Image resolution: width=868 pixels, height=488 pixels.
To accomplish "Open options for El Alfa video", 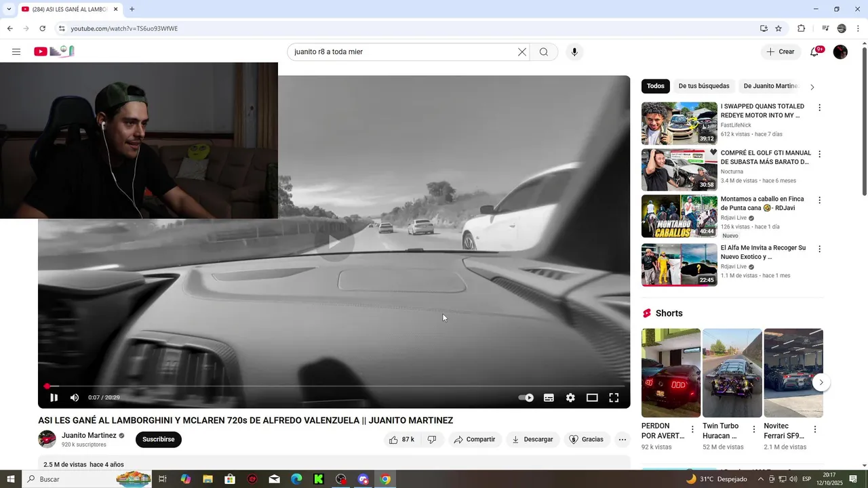I will point(819,249).
